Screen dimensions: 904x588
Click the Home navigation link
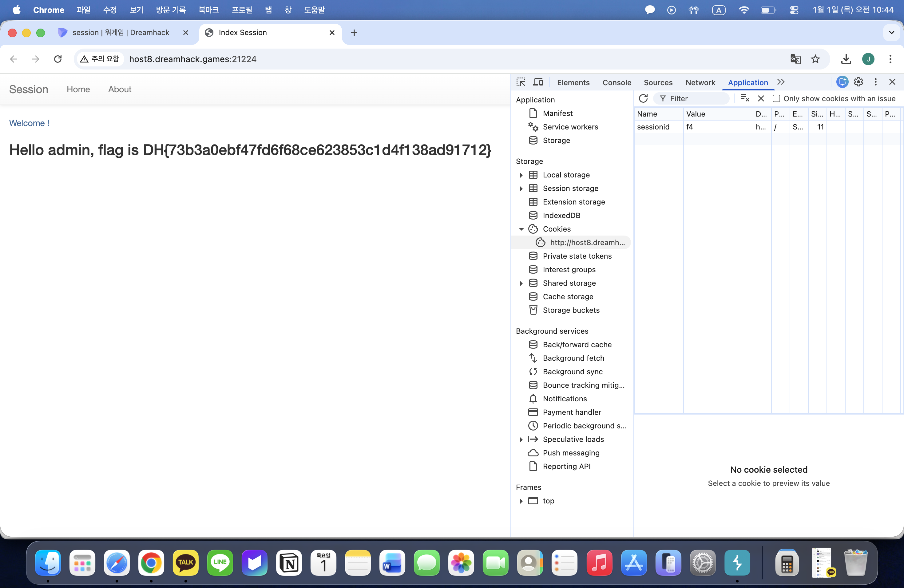coord(78,89)
